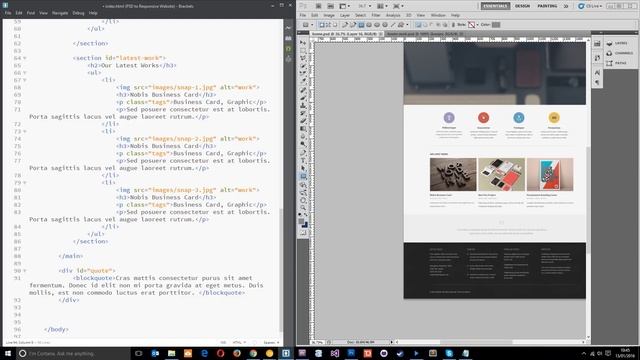
Task: Choose Ellipse shape in options bar
Action: tap(377, 25)
